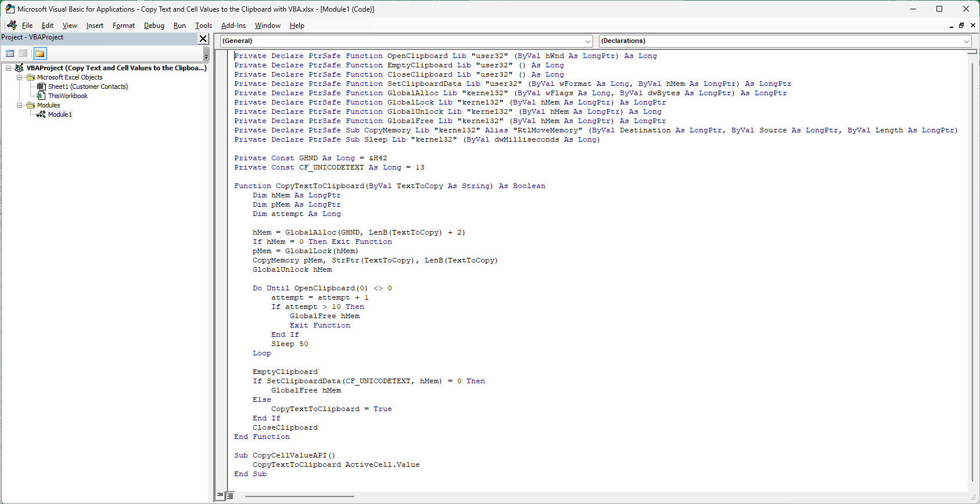Close the inner Module1 code window
Image resolution: width=980 pixels, height=504 pixels.
pos(973,26)
